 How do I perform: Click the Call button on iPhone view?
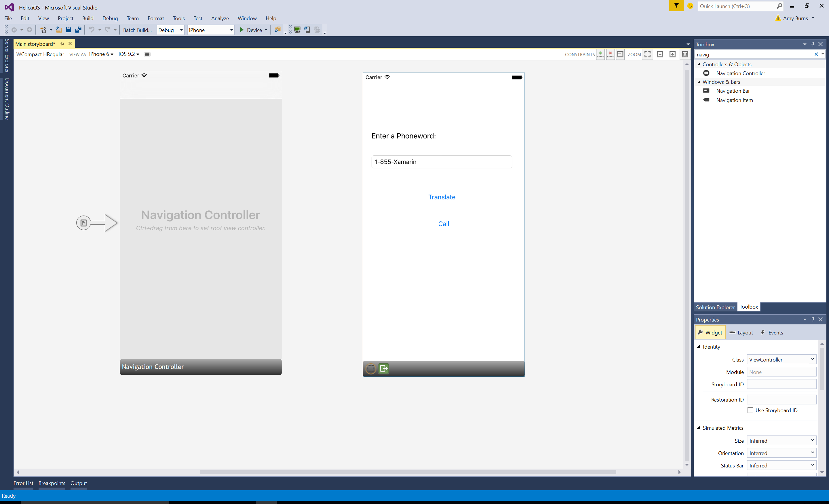(444, 224)
